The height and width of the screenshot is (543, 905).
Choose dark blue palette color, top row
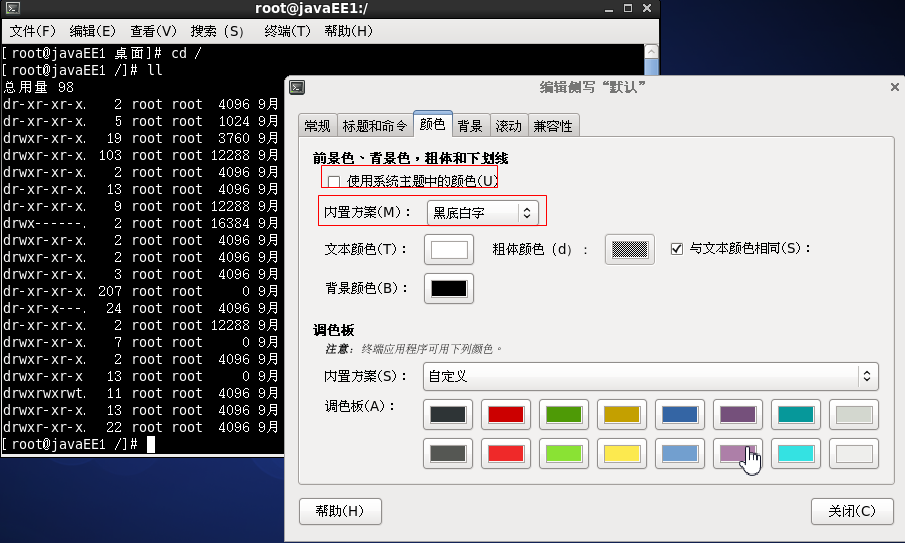tap(680, 414)
